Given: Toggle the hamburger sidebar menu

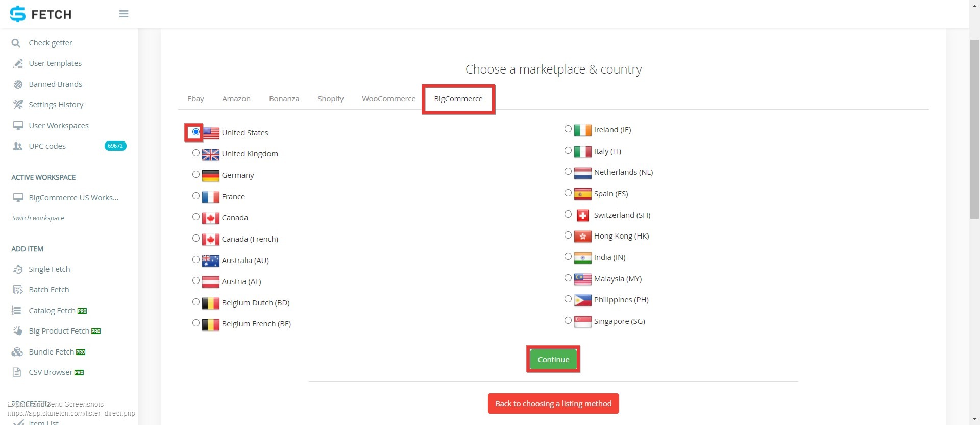Looking at the screenshot, I should tap(124, 14).
